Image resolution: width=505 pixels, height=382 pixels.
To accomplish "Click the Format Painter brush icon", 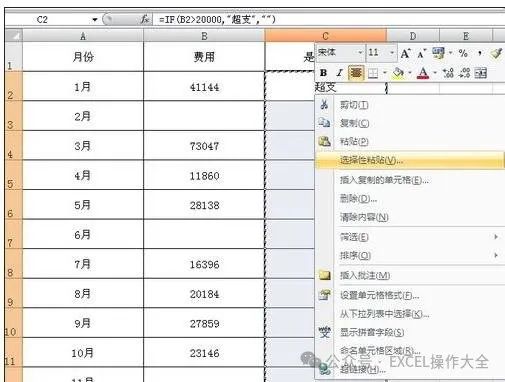I will coord(496,53).
